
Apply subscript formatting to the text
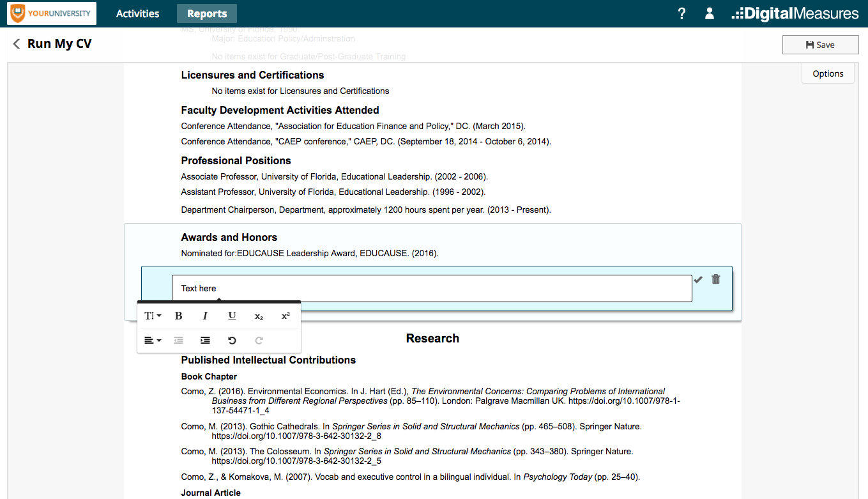coord(258,315)
